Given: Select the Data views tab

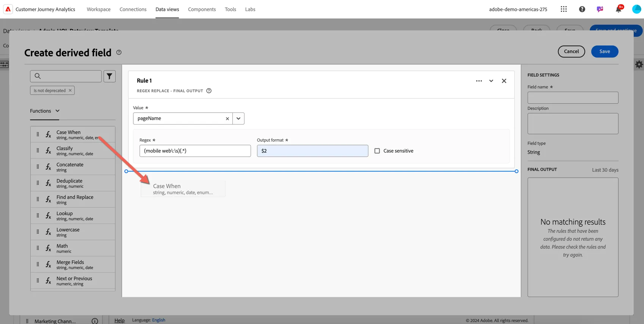Looking at the screenshot, I should [167, 9].
